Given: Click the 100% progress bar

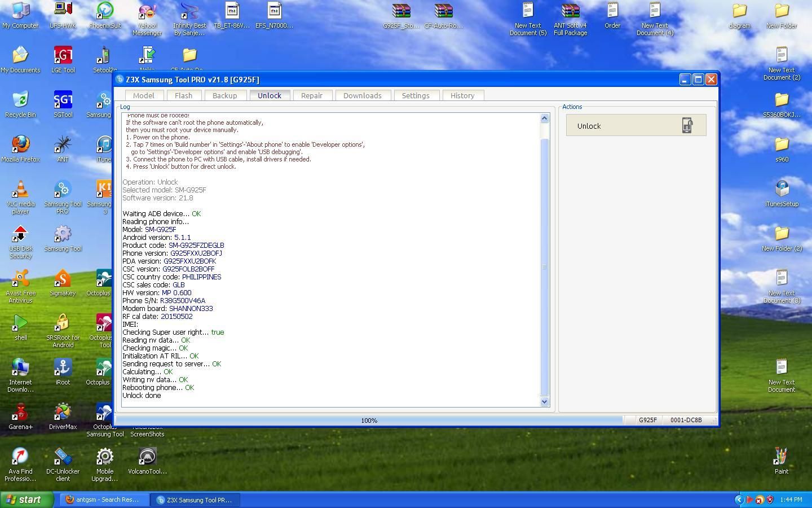Looking at the screenshot, I should [369, 421].
